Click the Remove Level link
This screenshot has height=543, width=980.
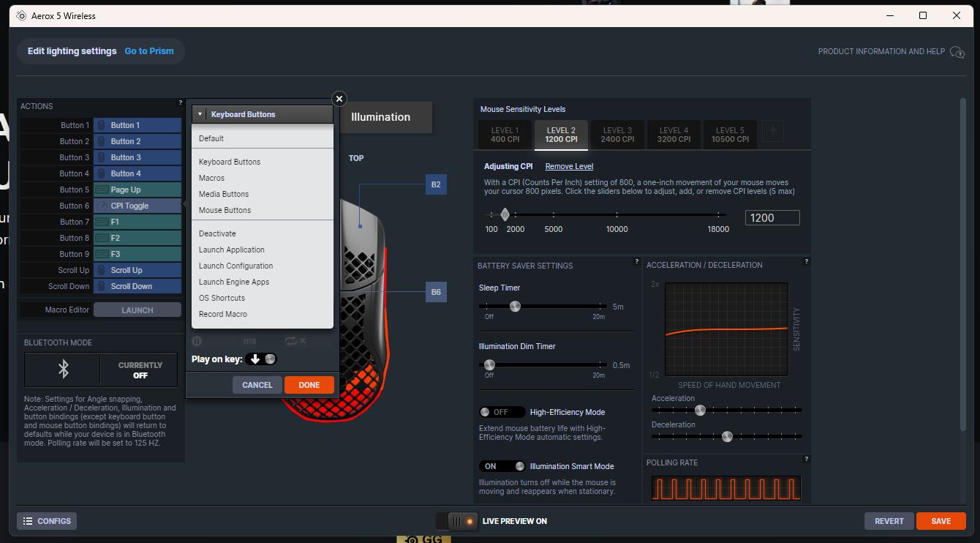569,166
